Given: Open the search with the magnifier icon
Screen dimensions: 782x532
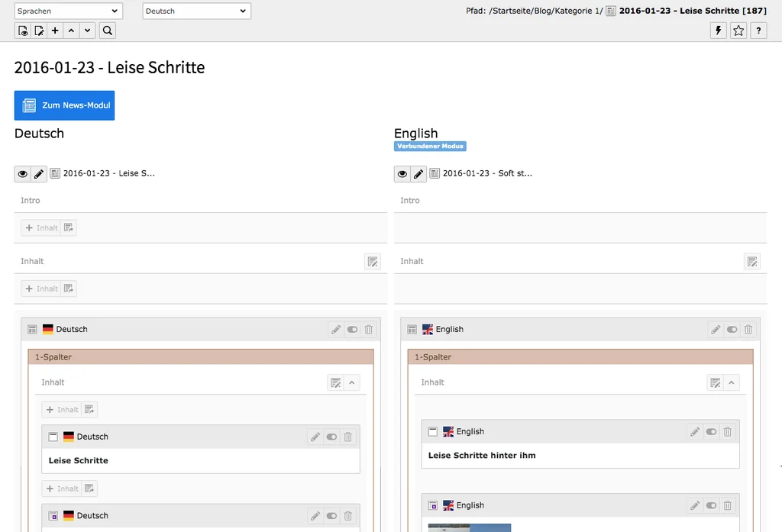Looking at the screenshot, I should pos(107,31).
